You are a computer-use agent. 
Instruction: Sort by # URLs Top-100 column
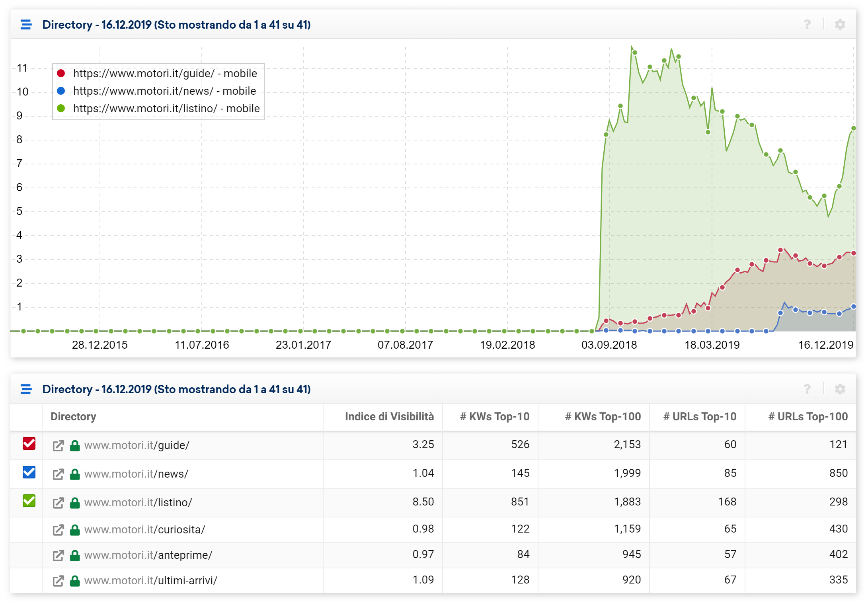(x=808, y=416)
